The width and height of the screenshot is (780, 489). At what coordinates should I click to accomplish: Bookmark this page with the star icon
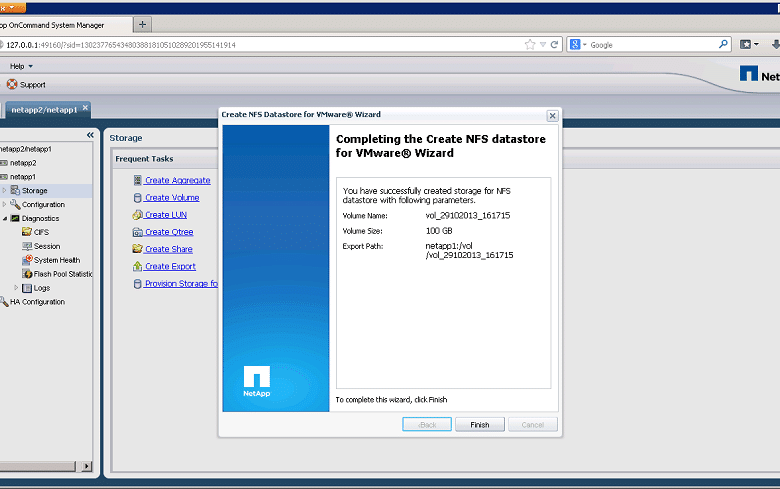coord(530,45)
